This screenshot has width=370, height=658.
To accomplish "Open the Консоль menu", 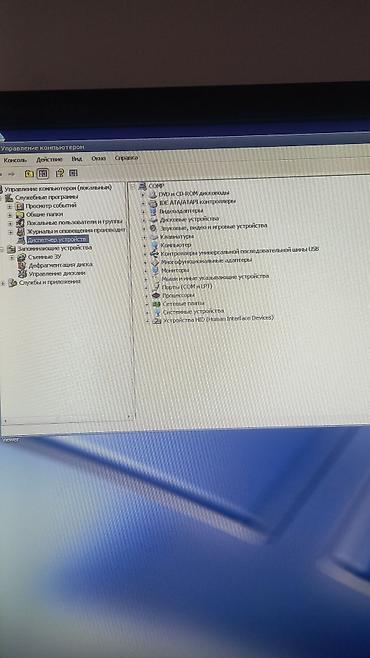I will click(15, 160).
